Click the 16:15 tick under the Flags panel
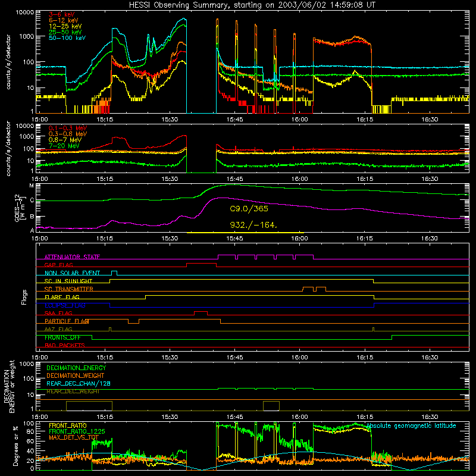This screenshot has height=476, width=476. coord(365,358)
